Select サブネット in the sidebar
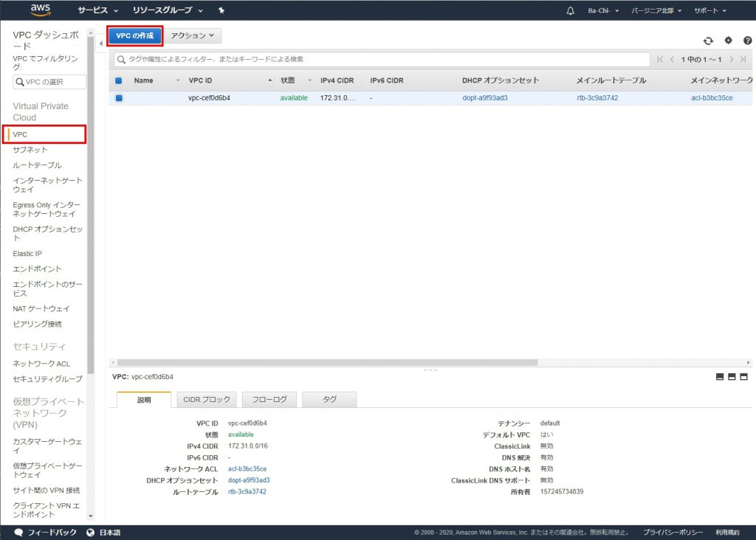This screenshot has height=540, width=756. pyautogui.click(x=30, y=150)
